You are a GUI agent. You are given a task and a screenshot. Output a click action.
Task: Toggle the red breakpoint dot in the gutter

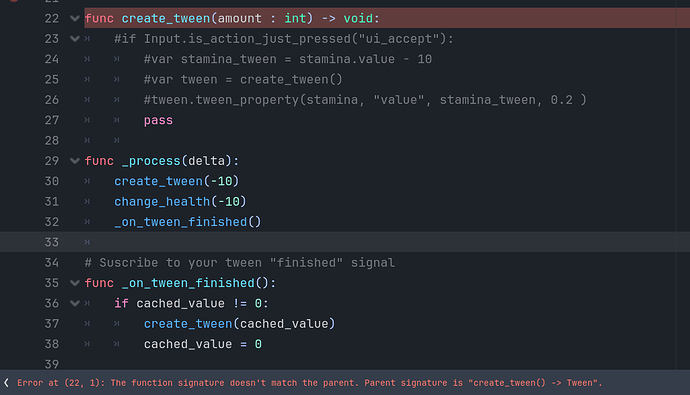pyautogui.click(x=14, y=1)
